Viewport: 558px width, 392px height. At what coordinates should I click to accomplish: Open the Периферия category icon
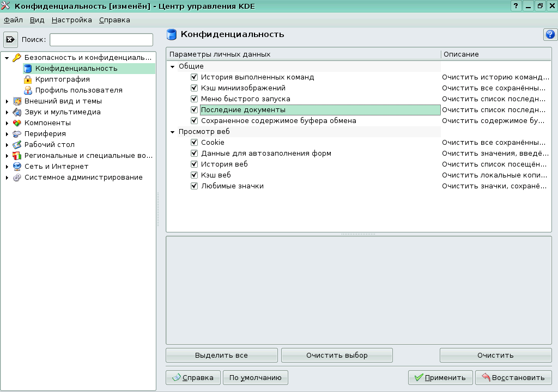tap(16, 133)
